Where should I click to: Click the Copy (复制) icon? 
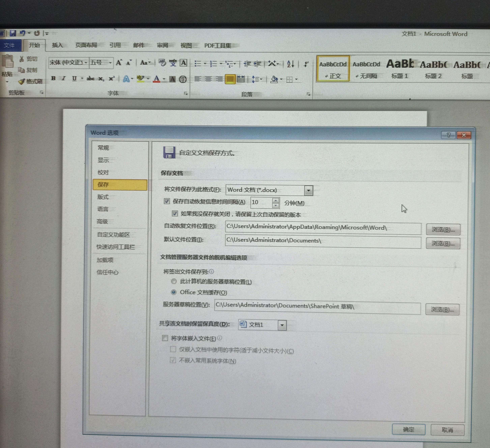[21, 70]
